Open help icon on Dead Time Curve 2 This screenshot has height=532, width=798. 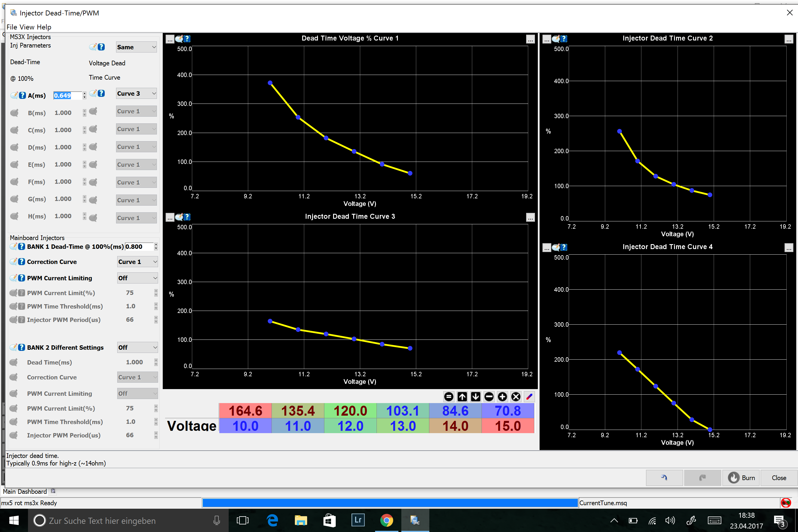click(563, 39)
